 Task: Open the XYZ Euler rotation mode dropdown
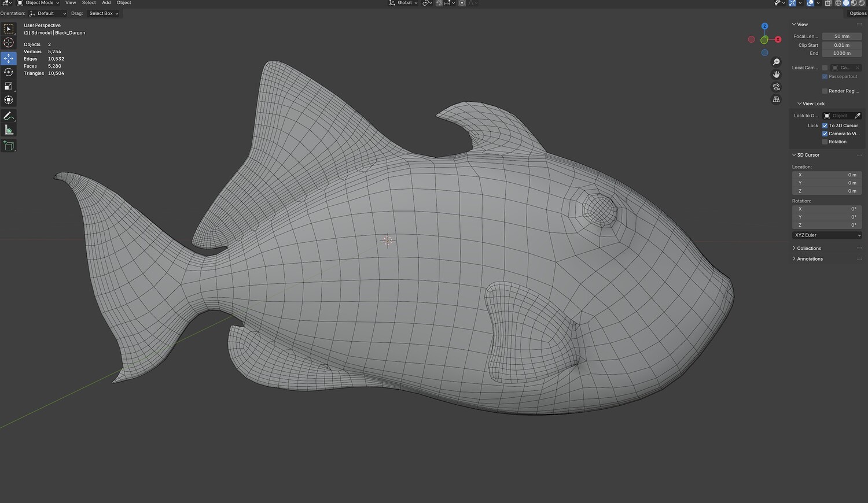(x=827, y=235)
